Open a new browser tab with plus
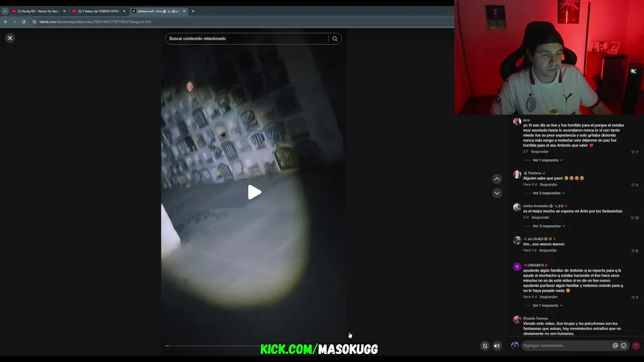The height and width of the screenshot is (362, 644). (x=193, y=11)
